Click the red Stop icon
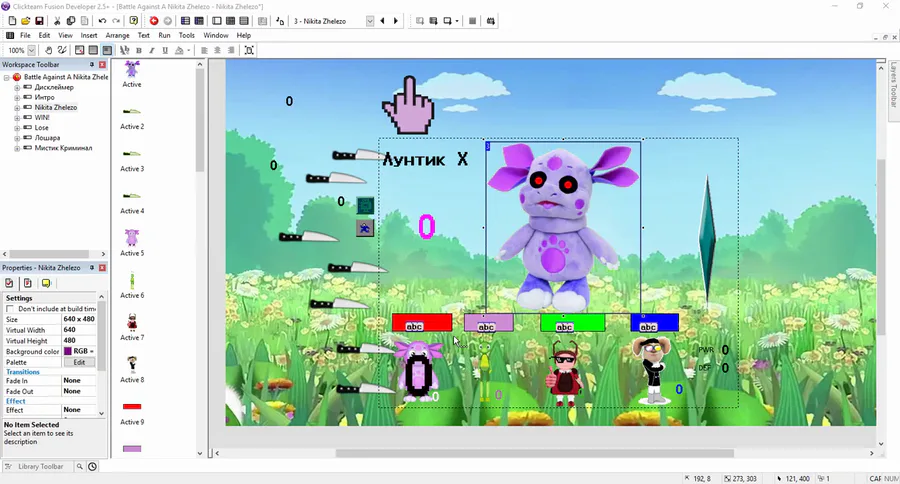Viewport: 900px width, 484px height. tap(154, 21)
